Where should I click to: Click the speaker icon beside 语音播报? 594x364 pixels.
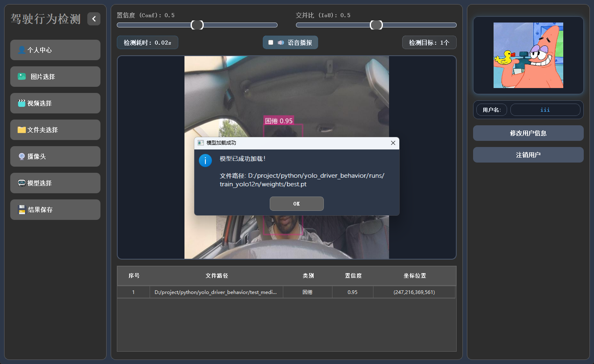pyautogui.click(x=281, y=43)
